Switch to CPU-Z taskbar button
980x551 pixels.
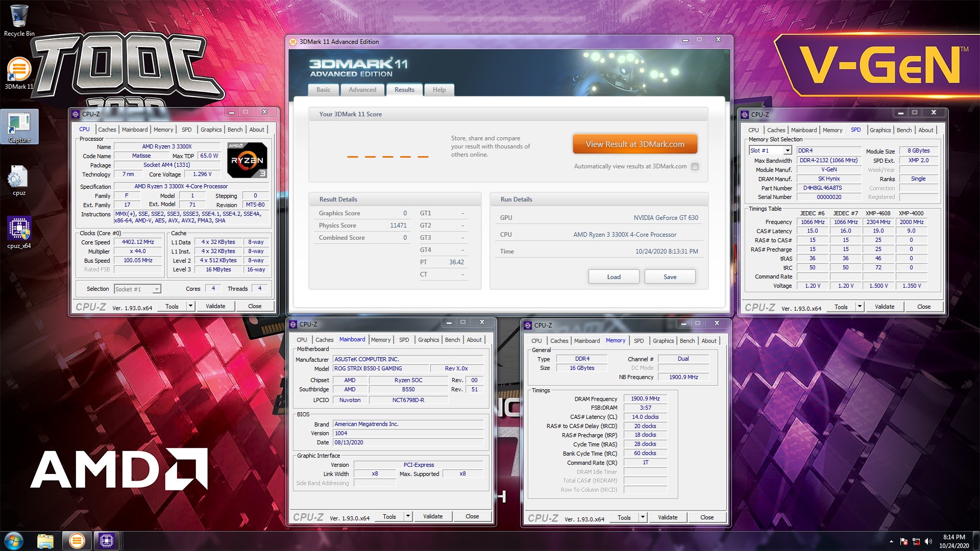106,541
